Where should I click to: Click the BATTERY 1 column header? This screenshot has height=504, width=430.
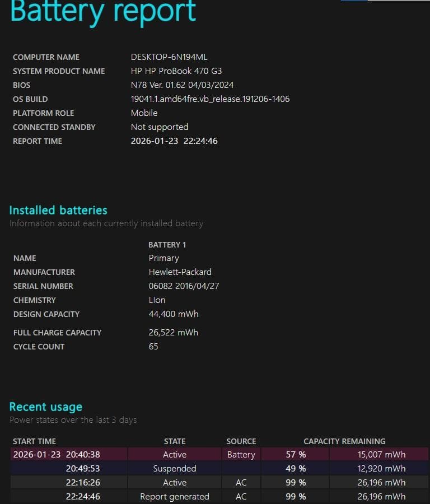[167, 245]
